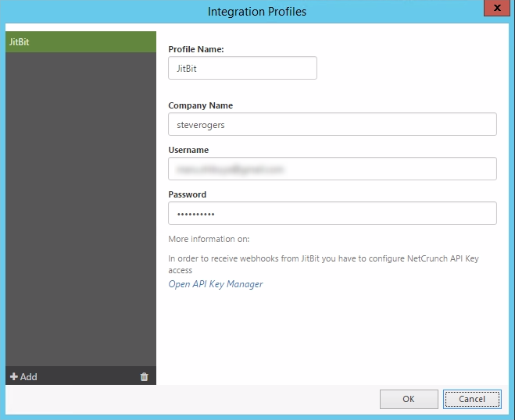The image size is (515, 420).
Task: Click the Integration Profiles title text
Action: (x=257, y=12)
